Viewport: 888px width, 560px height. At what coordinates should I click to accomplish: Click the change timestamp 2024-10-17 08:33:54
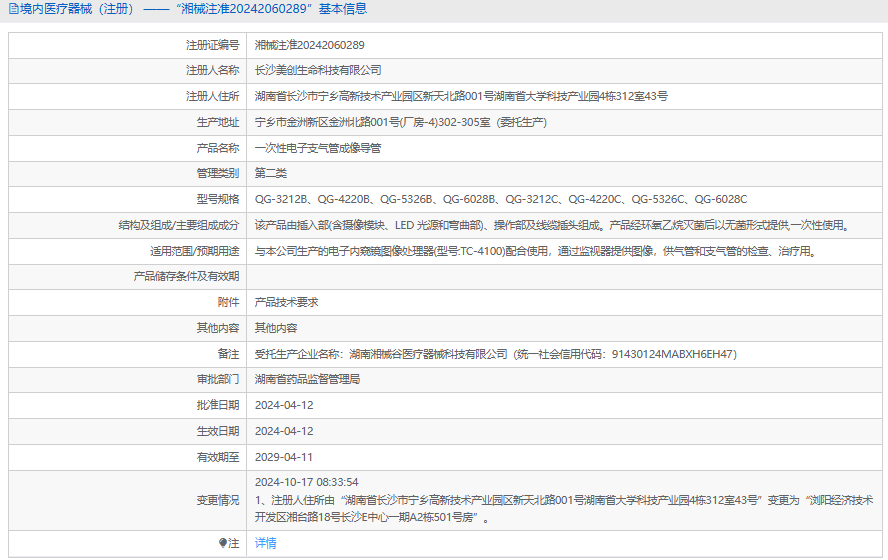[x=306, y=482]
